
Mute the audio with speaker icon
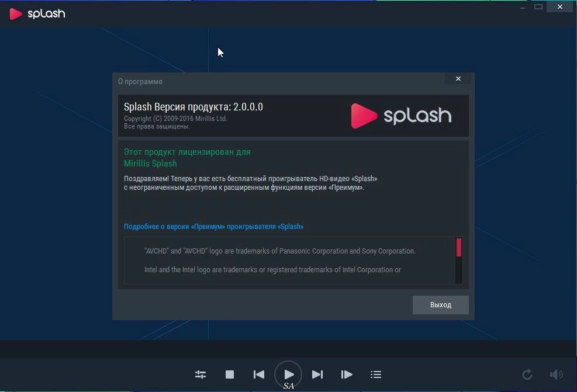tap(556, 374)
